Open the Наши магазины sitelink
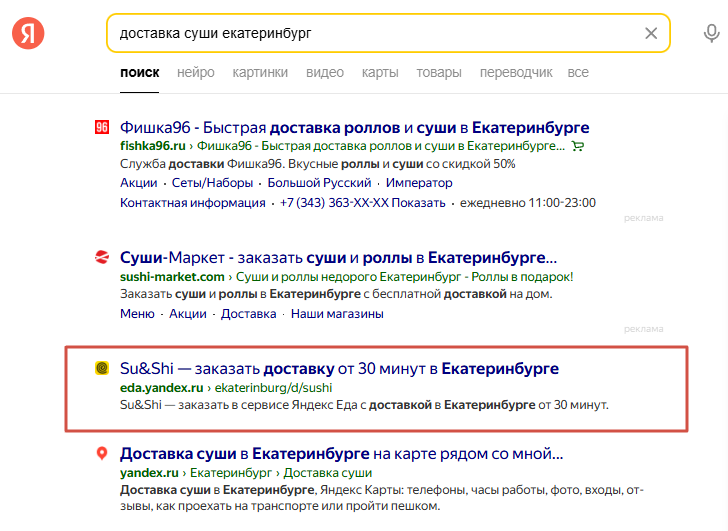The image size is (728, 531). click(x=337, y=313)
